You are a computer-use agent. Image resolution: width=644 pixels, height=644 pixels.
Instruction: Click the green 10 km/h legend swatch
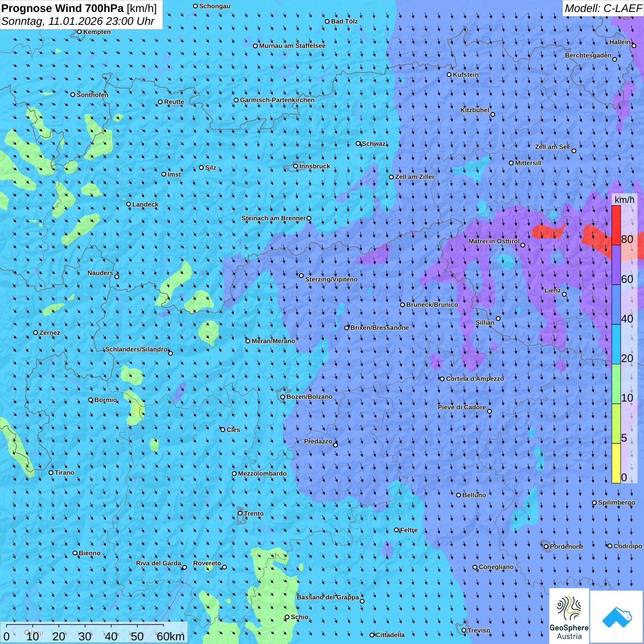[x=616, y=384]
